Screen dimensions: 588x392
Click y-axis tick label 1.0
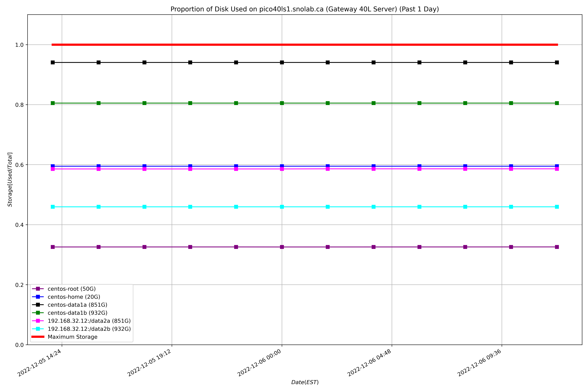pos(20,45)
